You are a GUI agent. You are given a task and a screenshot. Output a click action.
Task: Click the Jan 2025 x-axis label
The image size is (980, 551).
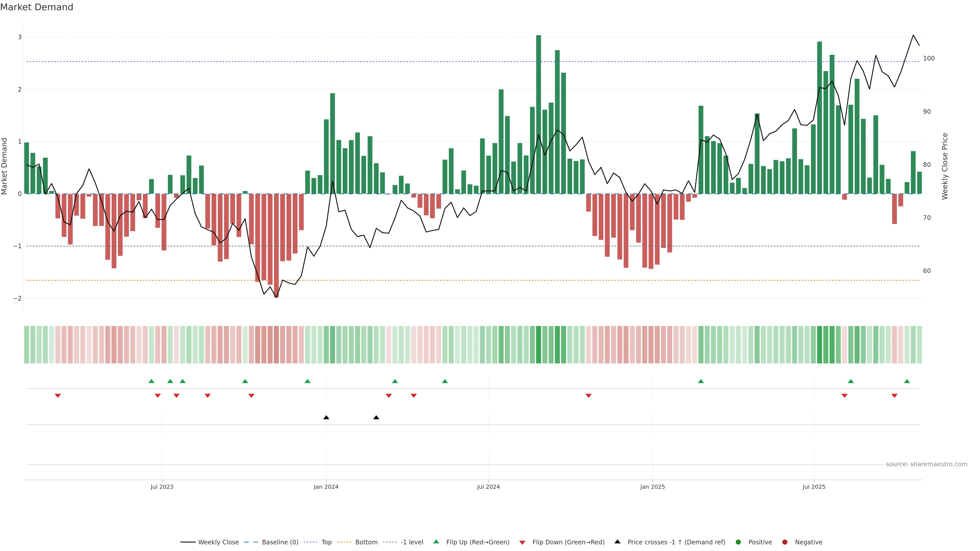653,487
